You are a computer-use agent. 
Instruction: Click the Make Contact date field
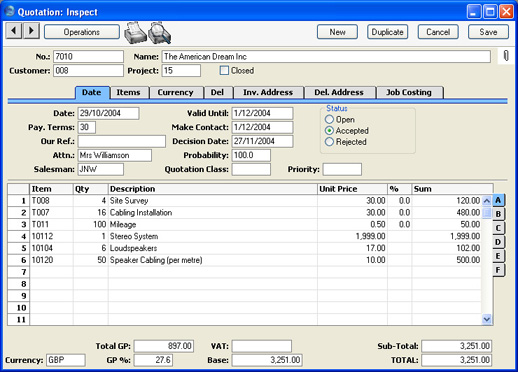pos(262,127)
